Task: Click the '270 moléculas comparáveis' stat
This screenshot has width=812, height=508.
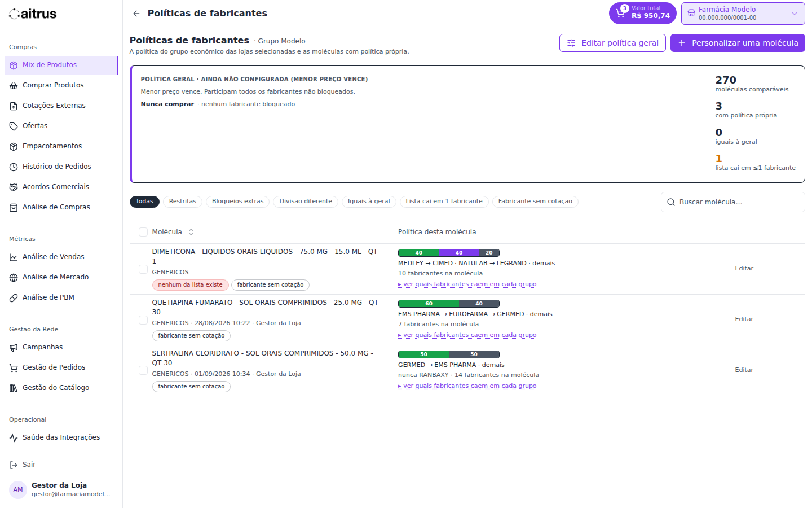Action: coord(752,84)
